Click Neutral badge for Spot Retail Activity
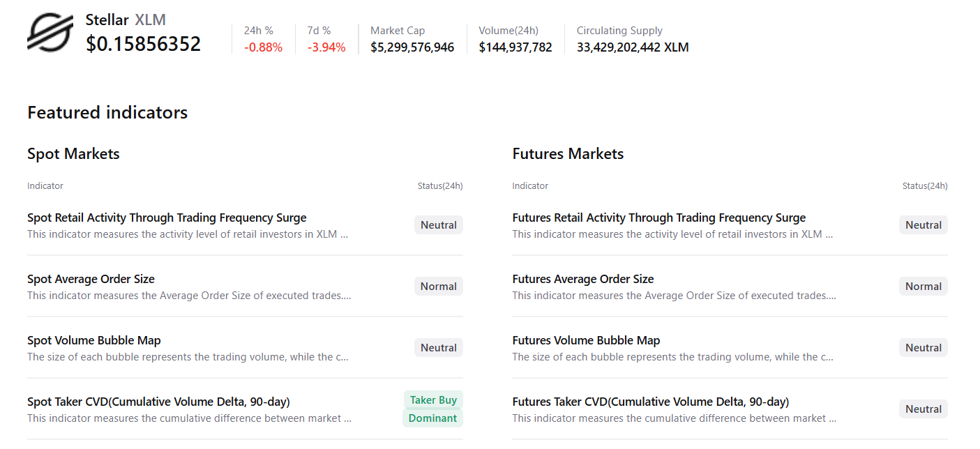Image resolution: width=980 pixels, height=449 pixels. tap(439, 225)
